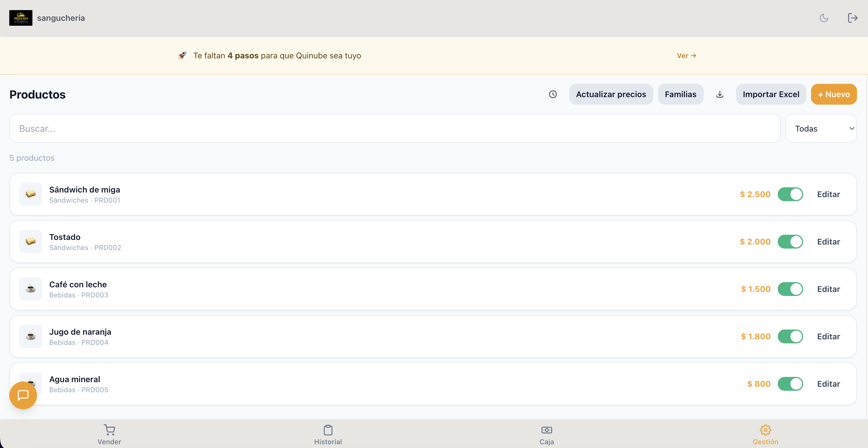Click 'Te faltan 4 pasos' banner text
Image resolution: width=868 pixels, height=448 pixels.
click(277, 55)
